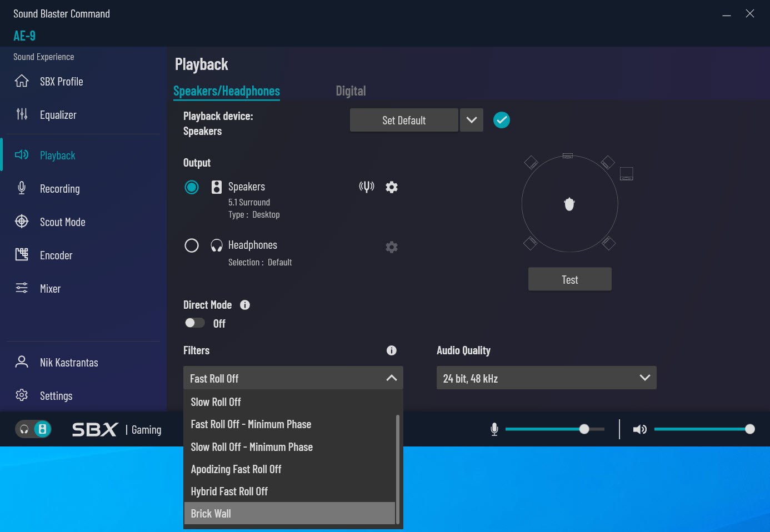
Task: Click the listener head icon in diagram
Action: (x=569, y=204)
